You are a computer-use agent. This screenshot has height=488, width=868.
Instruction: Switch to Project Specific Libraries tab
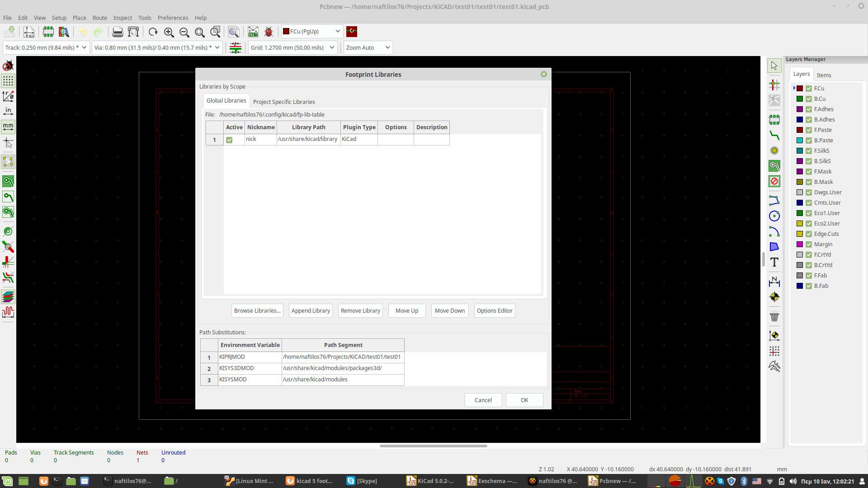pyautogui.click(x=284, y=102)
